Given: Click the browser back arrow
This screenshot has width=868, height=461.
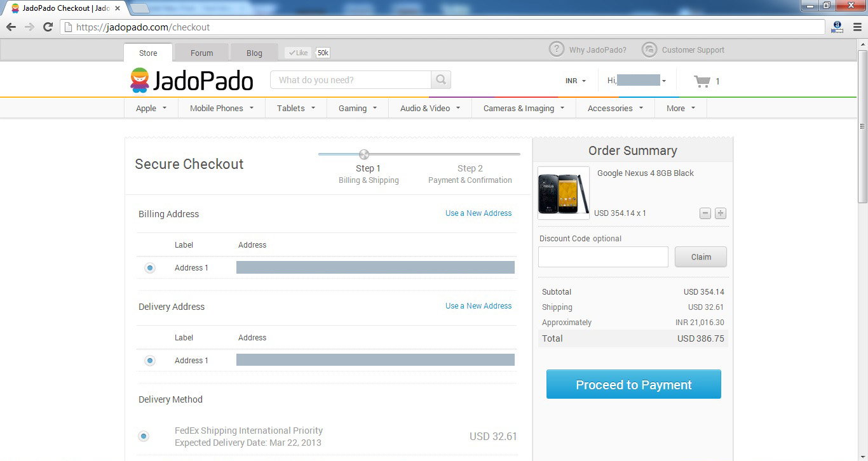Looking at the screenshot, I should pos(11,27).
